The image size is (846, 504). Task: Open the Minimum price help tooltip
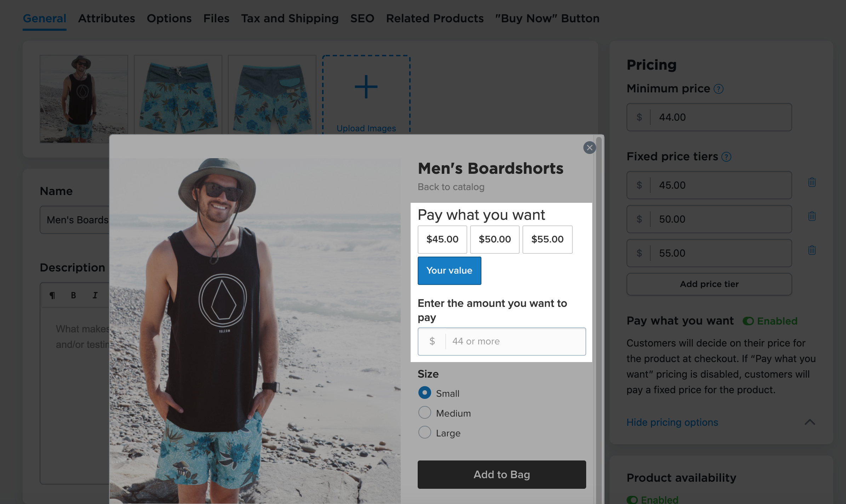720,89
